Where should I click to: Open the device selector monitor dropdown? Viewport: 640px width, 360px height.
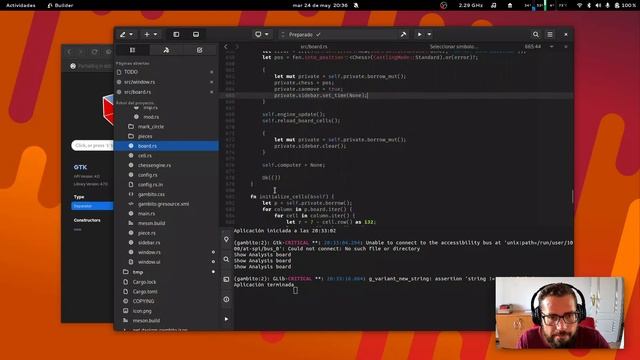(x=261, y=35)
